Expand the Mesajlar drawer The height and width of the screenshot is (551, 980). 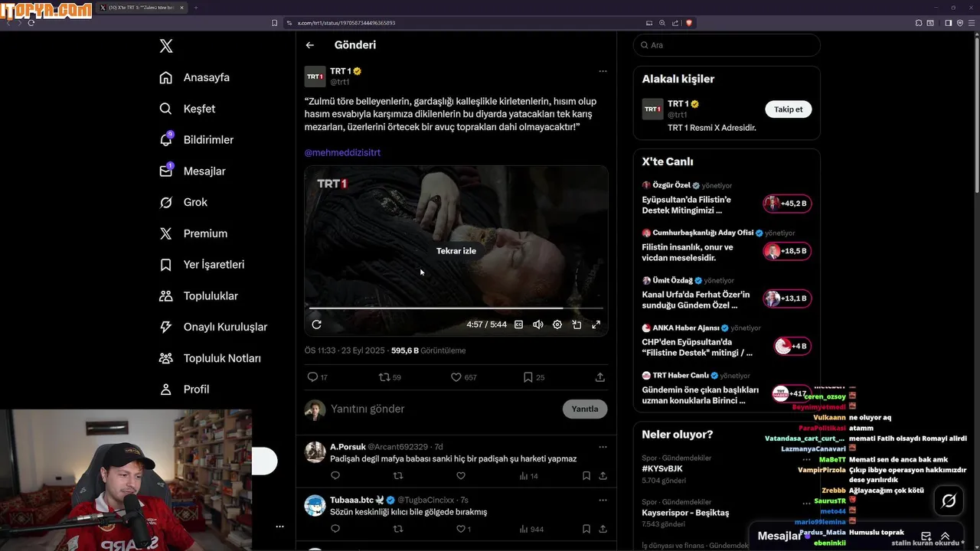coord(946,536)
